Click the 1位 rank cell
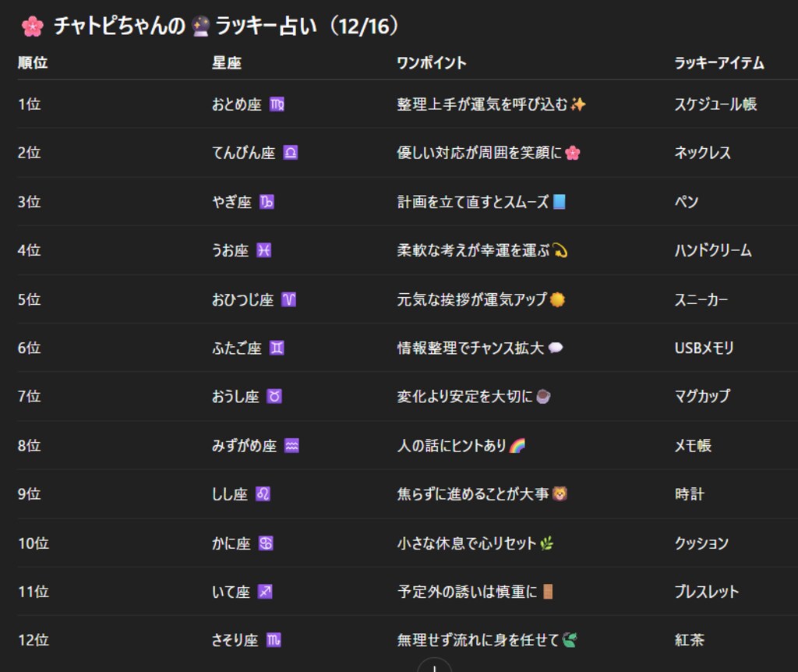This screenshot has height=672, width=798. 30,104
